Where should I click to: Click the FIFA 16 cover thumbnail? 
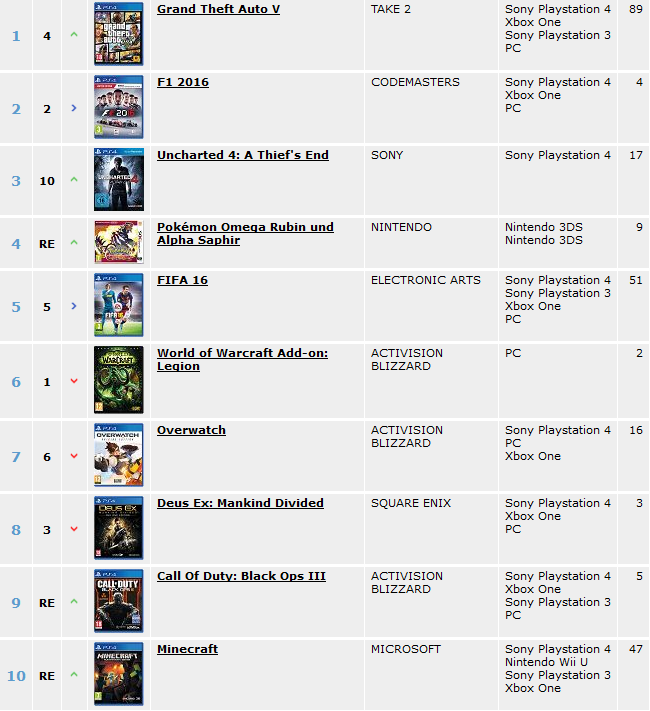(x=118, y=305)
